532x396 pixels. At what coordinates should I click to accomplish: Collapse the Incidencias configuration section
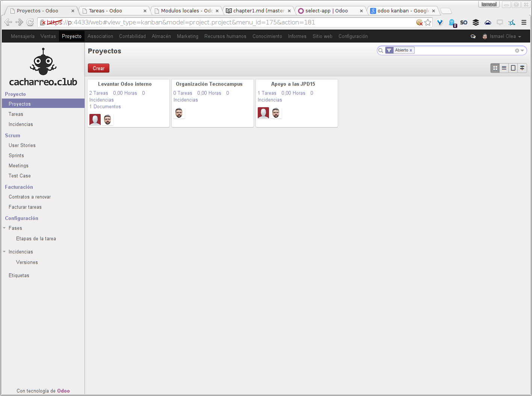click(x=4, y=252)
